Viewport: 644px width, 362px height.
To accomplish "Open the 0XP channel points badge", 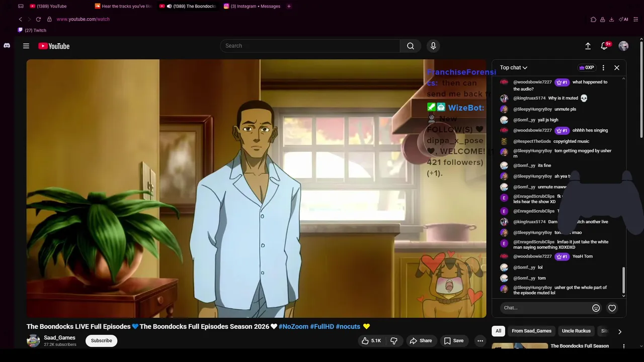I will (x=587, y=67).
